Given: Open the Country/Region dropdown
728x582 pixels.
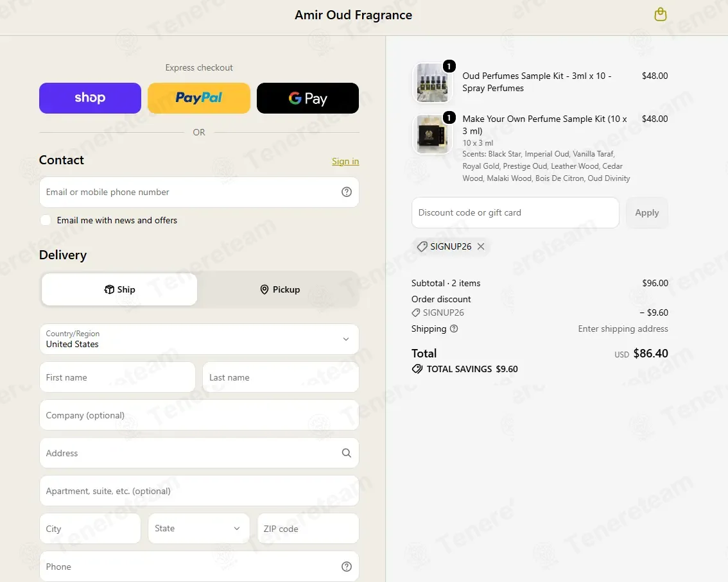Looking at the screenshot, I should point(199,339).
